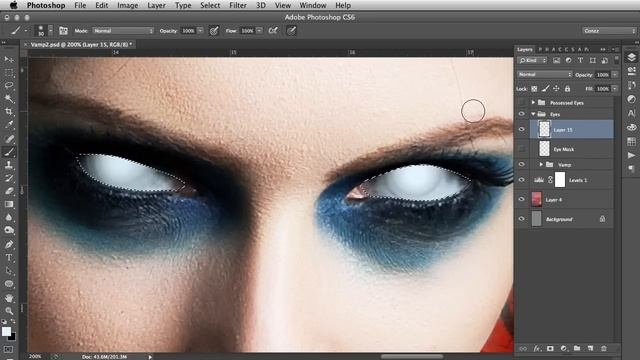Select the Horizontal Type tool
The height and width of the screenshot is (360, 640).
point(9,258)
